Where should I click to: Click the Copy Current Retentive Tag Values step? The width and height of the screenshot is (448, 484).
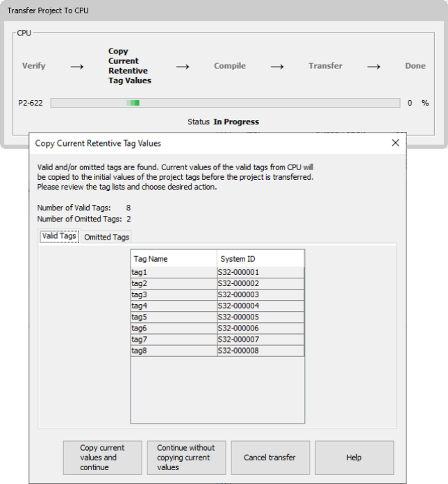(x=129, y=66)
